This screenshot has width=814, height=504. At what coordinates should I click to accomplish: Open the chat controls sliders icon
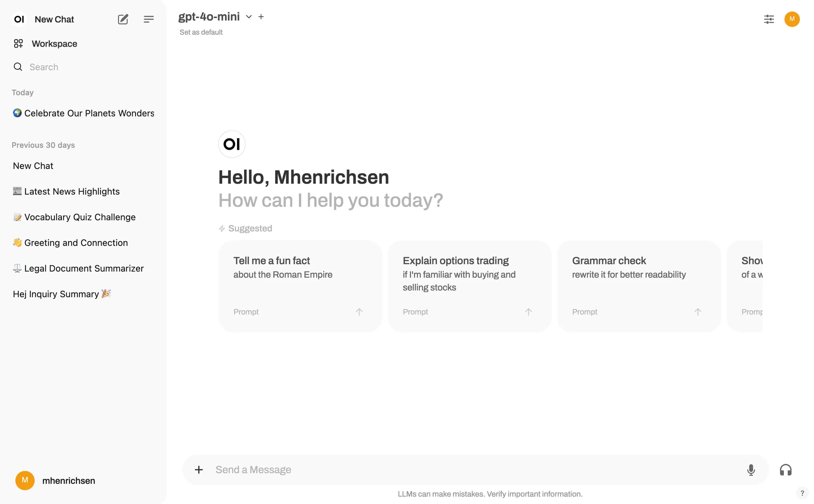[769, 19]
